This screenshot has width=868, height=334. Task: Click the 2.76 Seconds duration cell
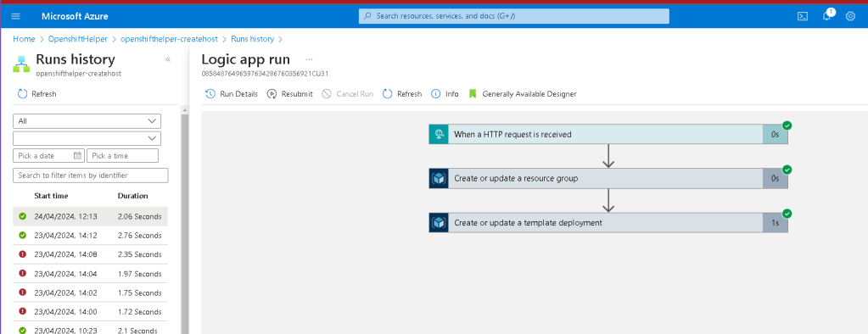pos(139,236)
